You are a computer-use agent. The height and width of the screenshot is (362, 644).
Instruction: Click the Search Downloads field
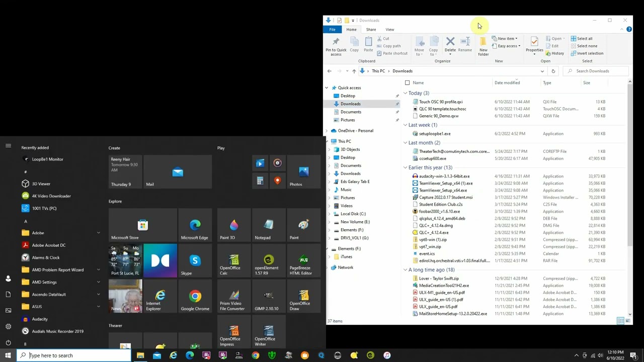(x=596, y=71)
